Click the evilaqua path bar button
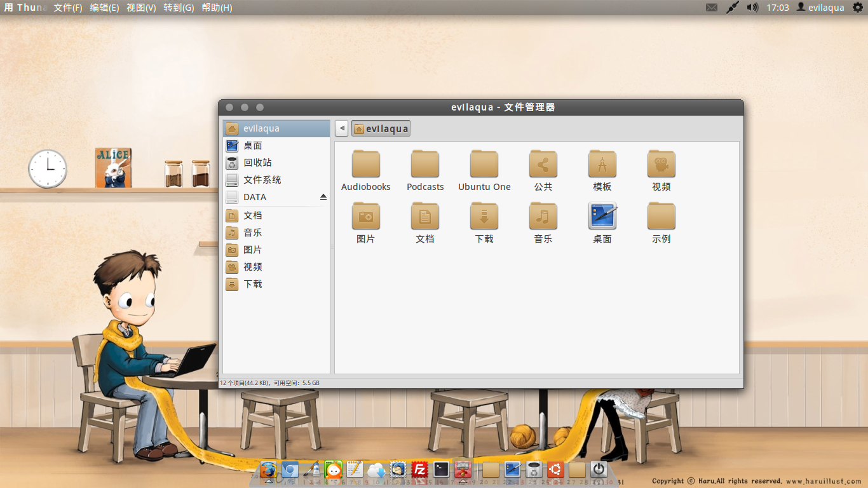 click(x=381, y=128)
